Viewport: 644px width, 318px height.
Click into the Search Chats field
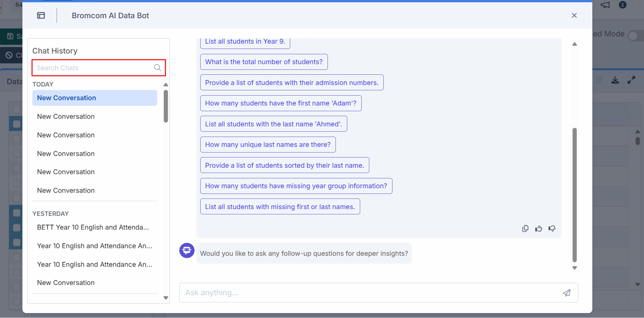pyautogui.click(x=99, y=68)
